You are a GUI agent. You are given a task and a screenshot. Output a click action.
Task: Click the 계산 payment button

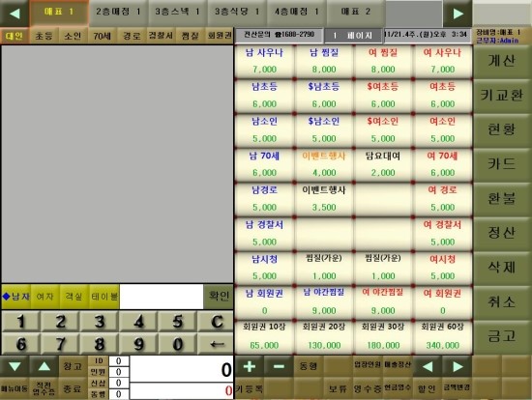tap(501, 62)
